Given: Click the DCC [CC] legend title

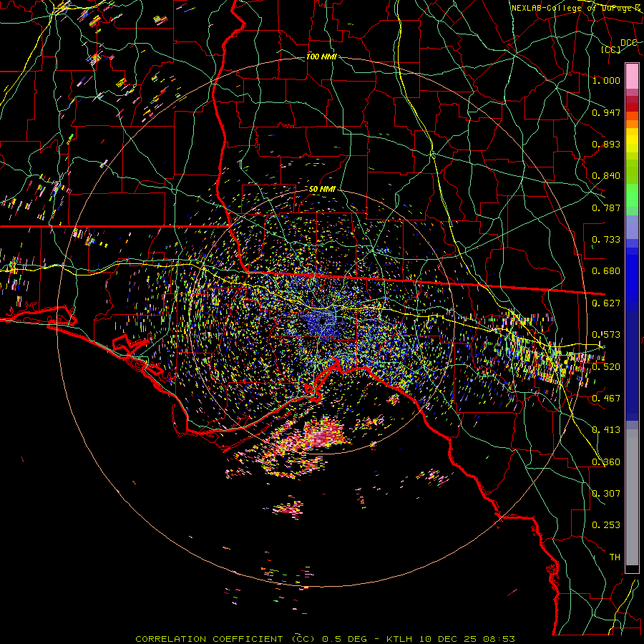Looking at the screenshot, I should (618, 46).
